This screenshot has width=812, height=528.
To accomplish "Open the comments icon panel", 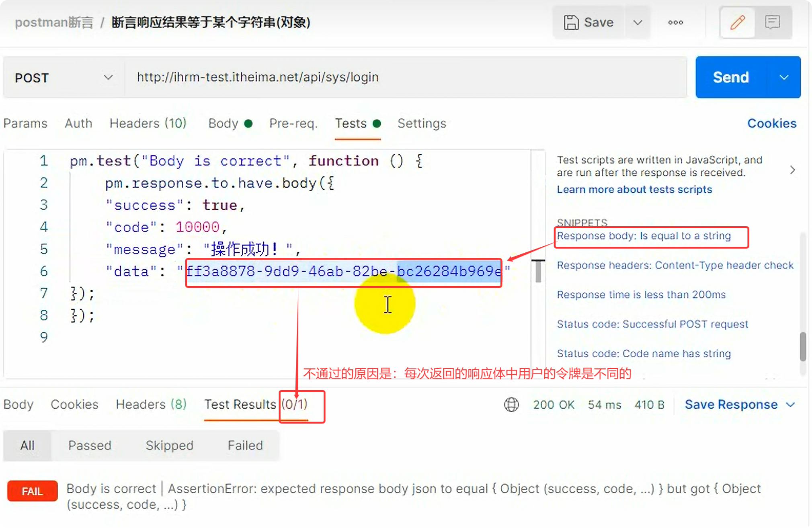I will pyautogui.click(x=772, y=23).
